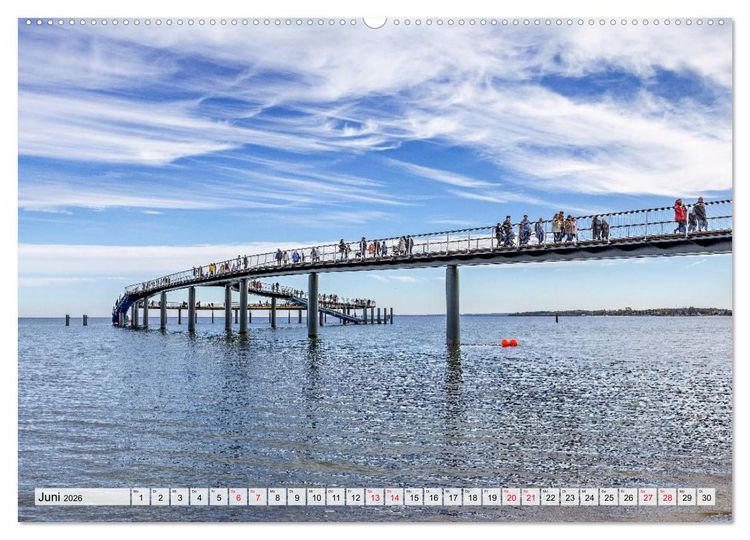
Task: Select date 2 in the calendar strip
Action: (x=160, y=497)
